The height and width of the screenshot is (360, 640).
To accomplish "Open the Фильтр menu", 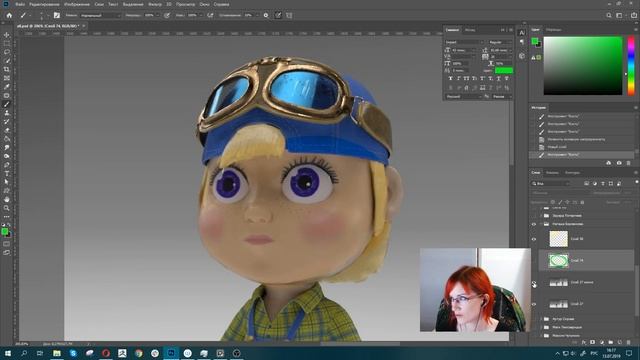I will pyautogui.click(x=155, y=4).
